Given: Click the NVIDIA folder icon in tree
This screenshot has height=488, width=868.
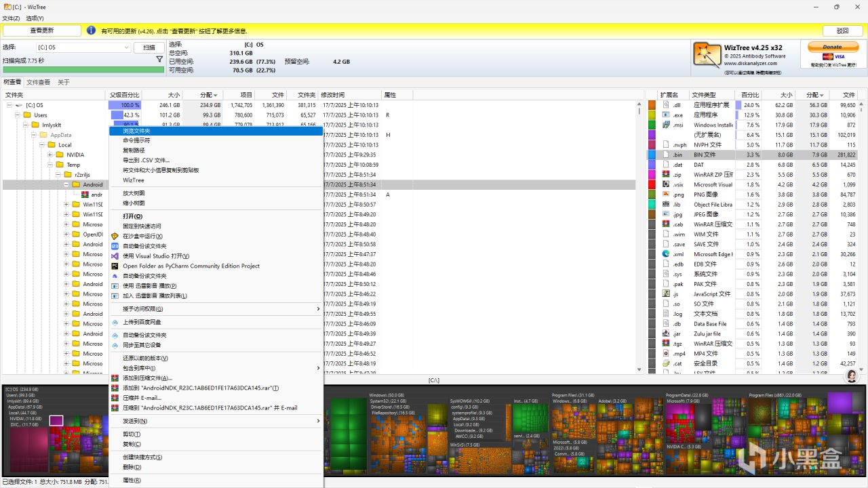Looking at the screenshot, I should click(x=59, y=155).
